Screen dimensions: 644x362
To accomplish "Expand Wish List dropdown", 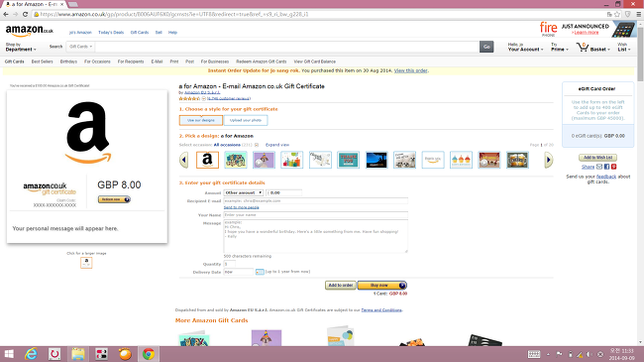I will 623,47.
